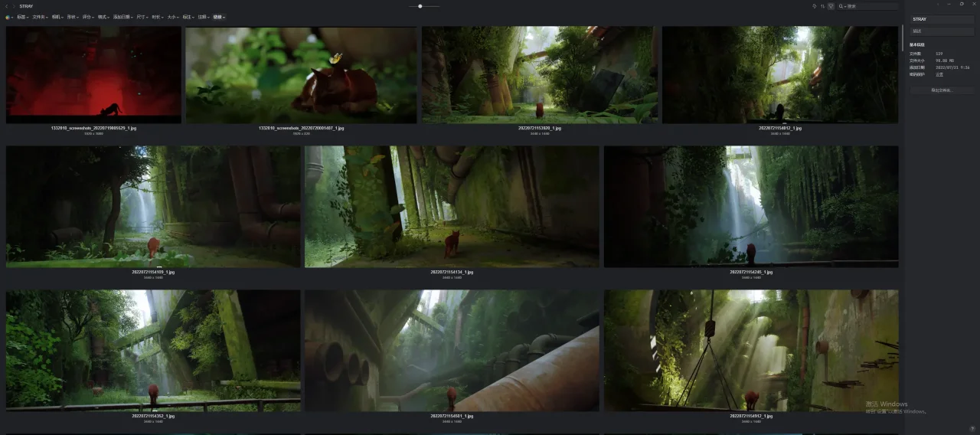Open the 形状 filter dropdown

pos(73,17)
